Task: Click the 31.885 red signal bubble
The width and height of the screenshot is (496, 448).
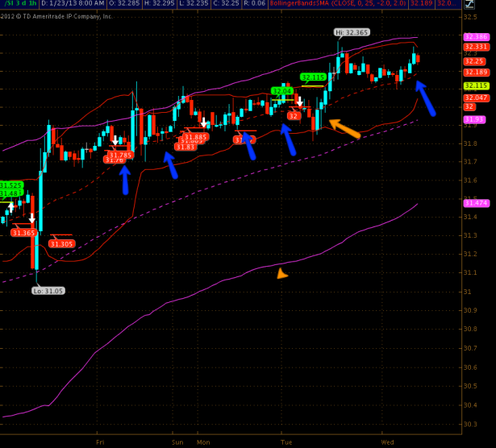Action: [x=196, y=138]
